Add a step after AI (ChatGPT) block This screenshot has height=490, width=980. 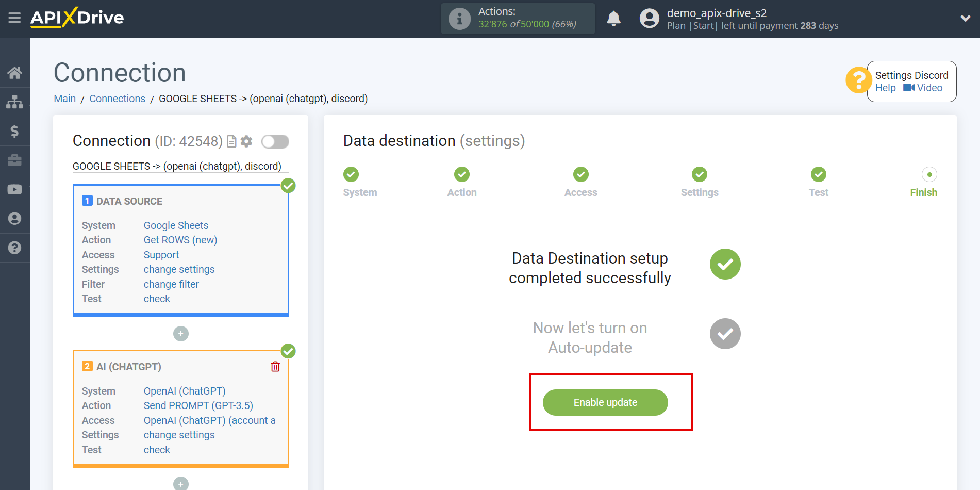(x=181, y=484)
